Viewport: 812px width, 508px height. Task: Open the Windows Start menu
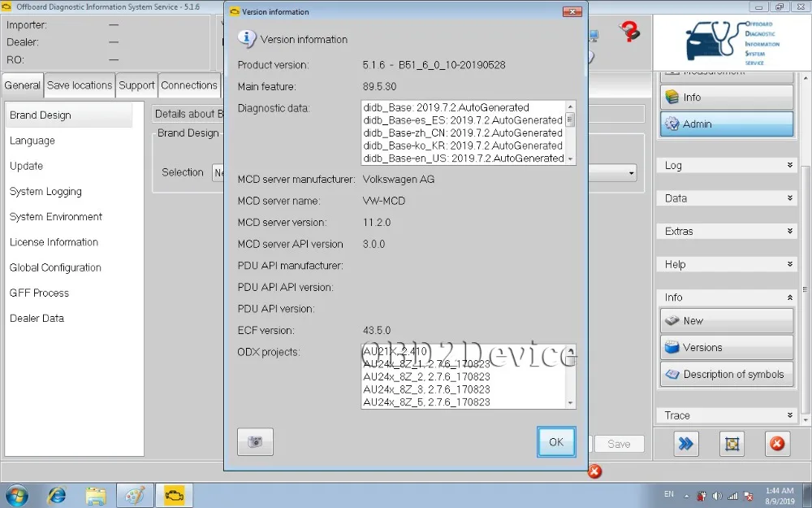[16, 496]
